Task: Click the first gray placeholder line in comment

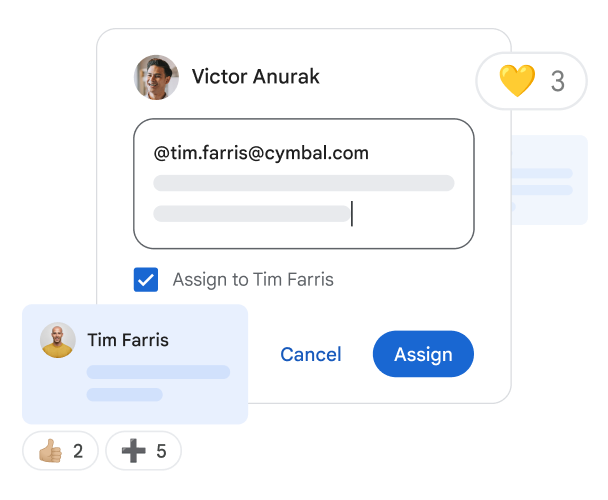Action: pyautogui.click(x=304, y=183)
